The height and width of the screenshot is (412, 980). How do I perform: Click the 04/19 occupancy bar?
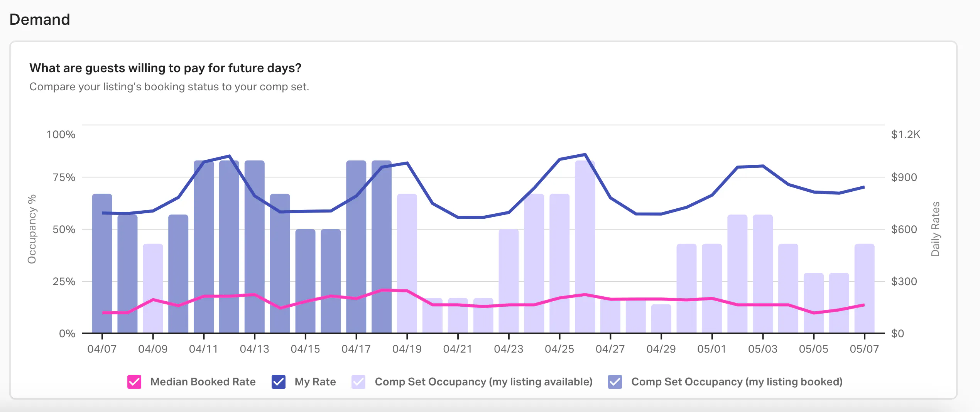click(407, 263)
